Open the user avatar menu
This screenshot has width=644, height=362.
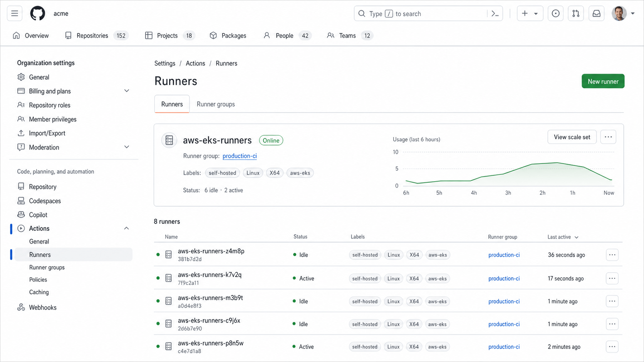[x=619, y=13]
